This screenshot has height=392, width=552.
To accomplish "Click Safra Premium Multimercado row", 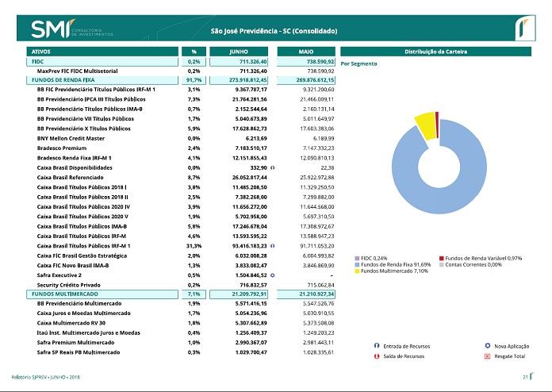I will coord(75,342).
